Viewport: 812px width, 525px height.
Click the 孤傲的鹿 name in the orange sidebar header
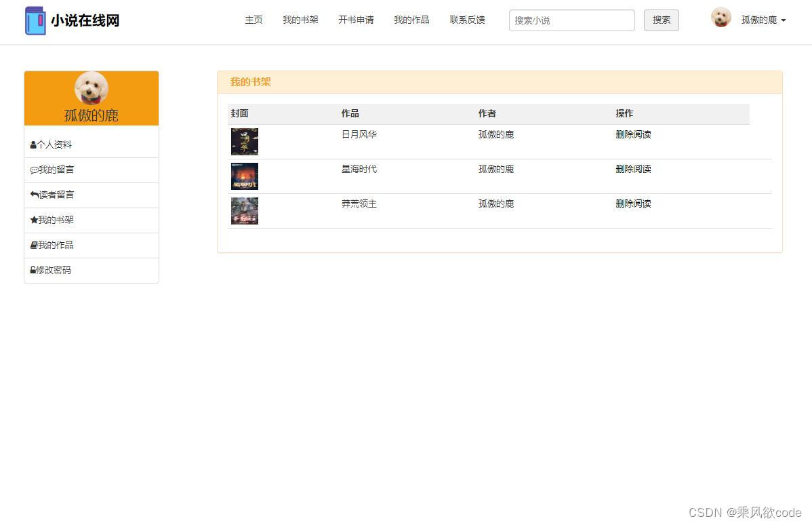[91, 115]
